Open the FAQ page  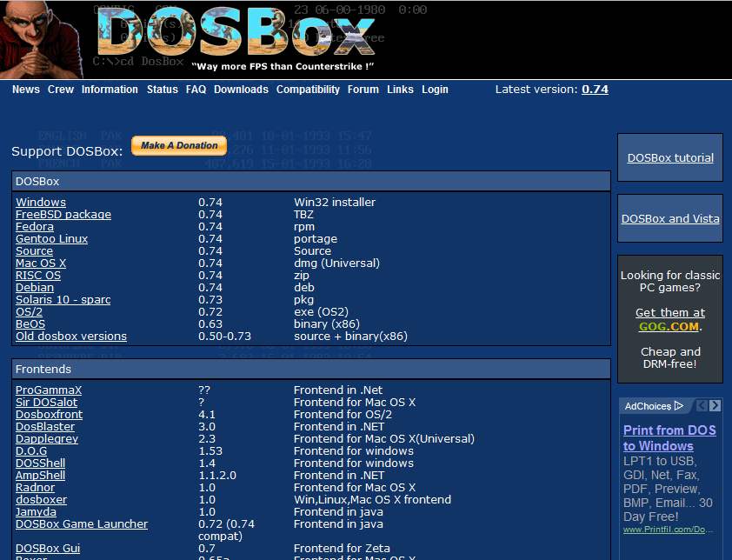click(196, 90)
